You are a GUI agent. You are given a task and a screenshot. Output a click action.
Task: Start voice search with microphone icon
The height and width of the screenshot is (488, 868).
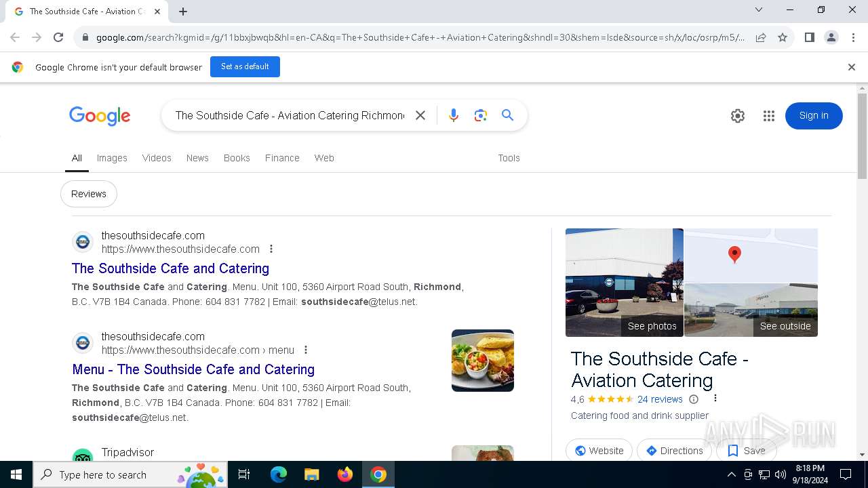coord(454,115)
